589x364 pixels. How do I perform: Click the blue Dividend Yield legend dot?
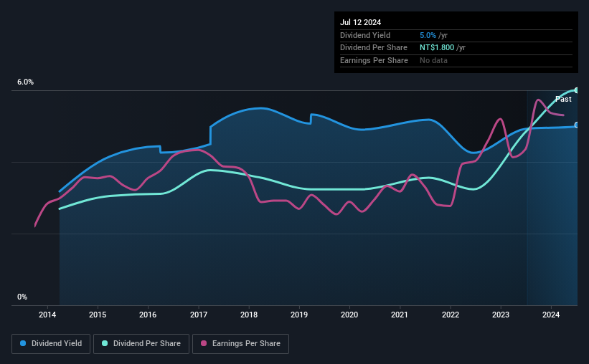(23, 343)
